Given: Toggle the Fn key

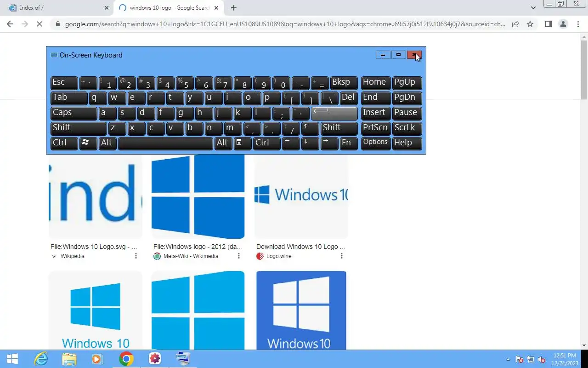Looking at the screenshot, I should pyautogui.click(x=349, y=143).
